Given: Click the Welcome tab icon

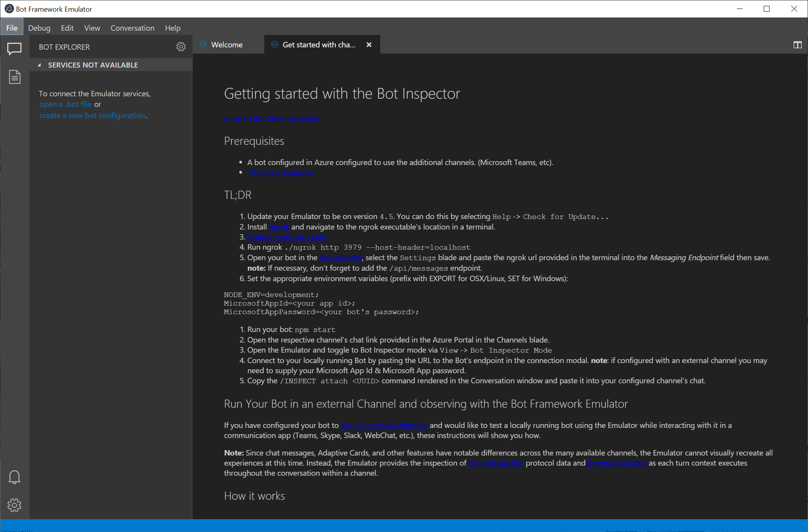Looking at the screenshot, I should pyautogui.click(x=203, y=45).
